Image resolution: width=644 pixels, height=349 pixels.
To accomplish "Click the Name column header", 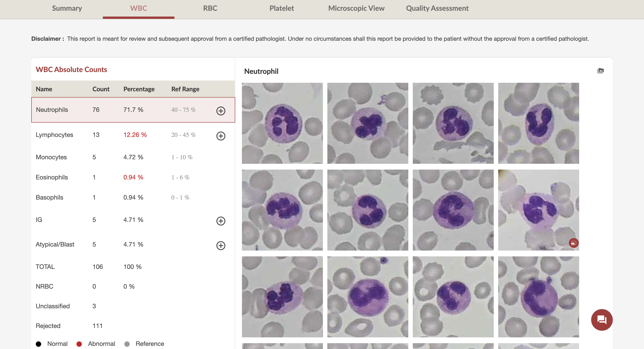I will [44, 89].
